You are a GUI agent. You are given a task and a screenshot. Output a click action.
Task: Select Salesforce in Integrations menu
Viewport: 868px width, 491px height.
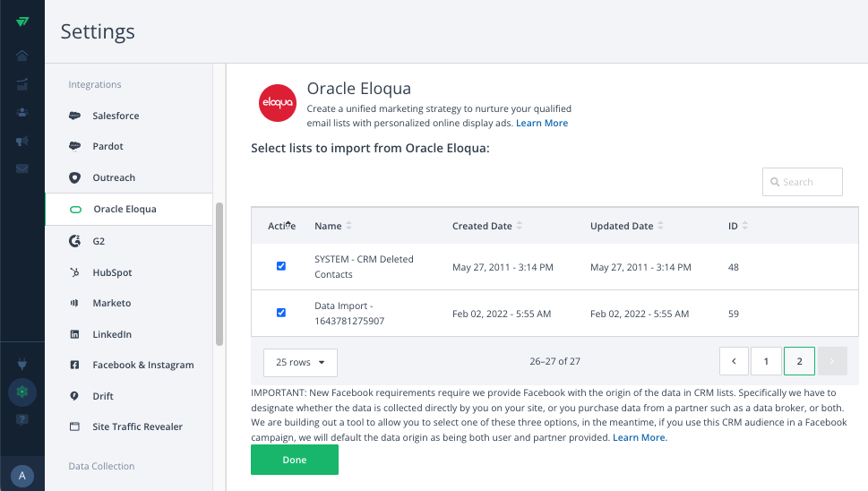point(116,116)
